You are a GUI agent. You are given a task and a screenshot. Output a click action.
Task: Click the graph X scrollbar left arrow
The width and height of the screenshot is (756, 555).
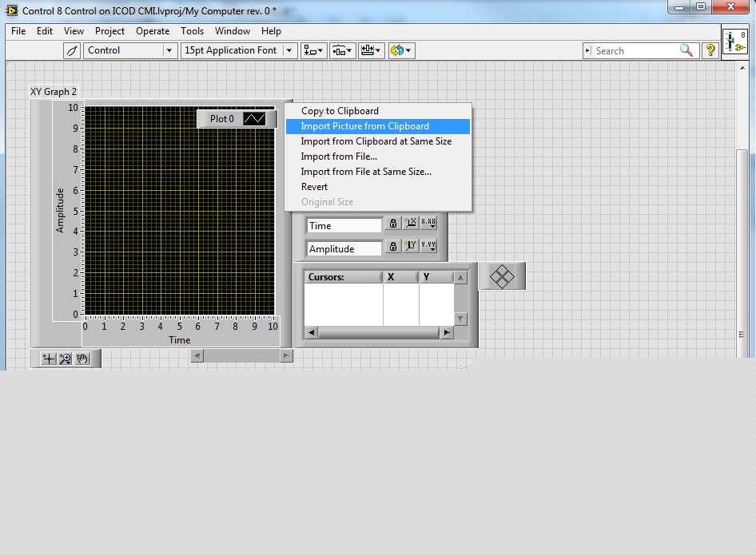pyautogui.click(x=197, y=356)
